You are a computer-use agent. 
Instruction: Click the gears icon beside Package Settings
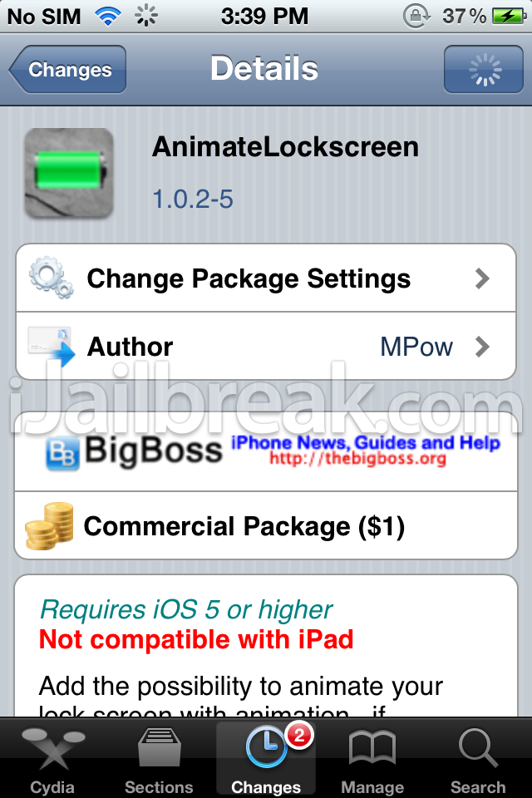coord(51,278)
